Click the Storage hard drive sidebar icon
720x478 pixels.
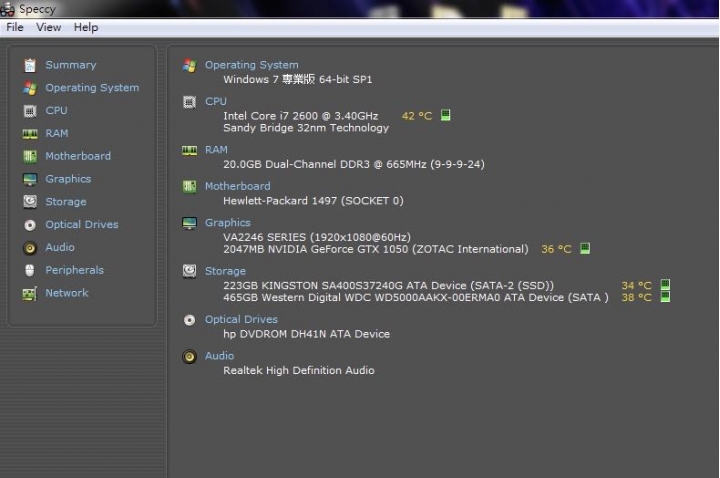click(x=30, y=202)
